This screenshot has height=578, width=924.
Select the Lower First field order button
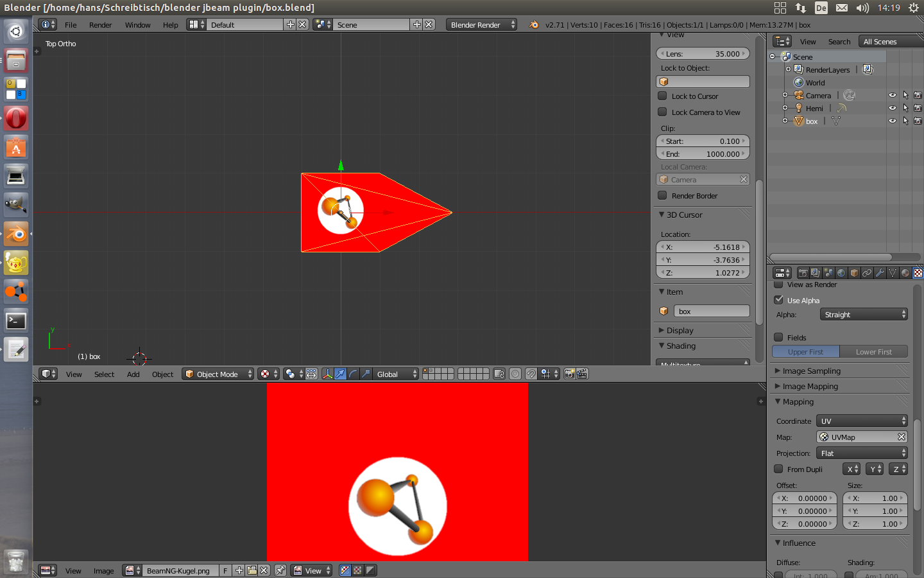coord(874,351)
